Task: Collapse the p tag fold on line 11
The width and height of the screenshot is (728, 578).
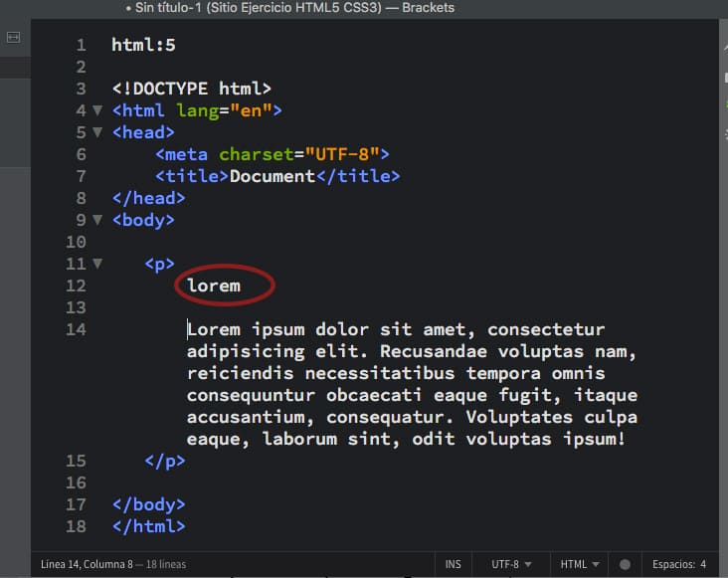Action: (x=97, y=264)
